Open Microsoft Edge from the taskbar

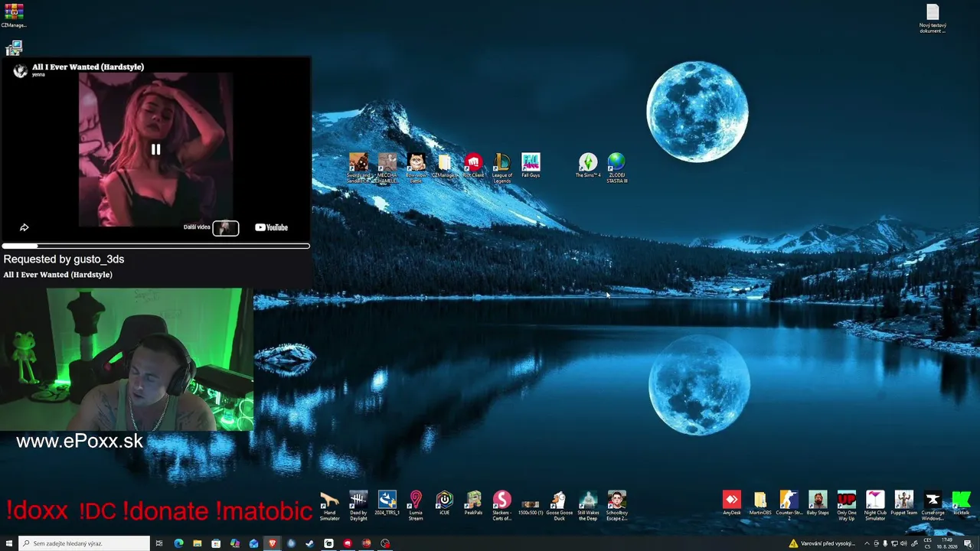[178, 543]
